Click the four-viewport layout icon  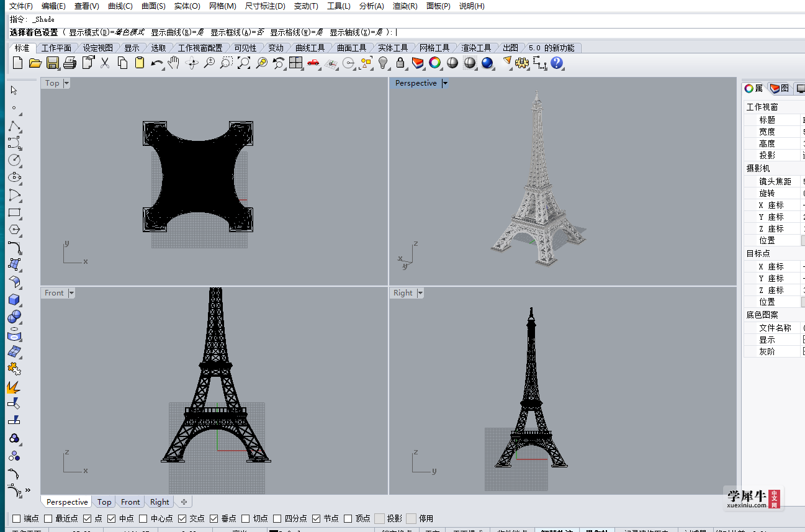click(295, 63)
